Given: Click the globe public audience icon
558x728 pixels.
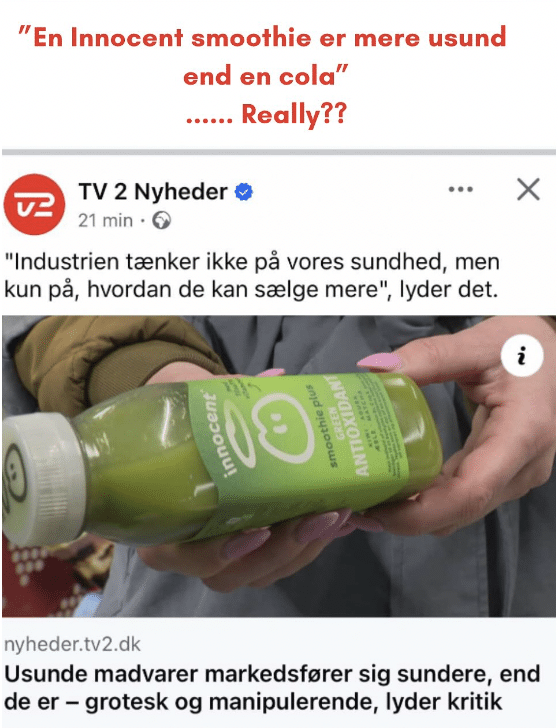Looking at the screenshot, I should pyautogui.click(x=162, y=220).
